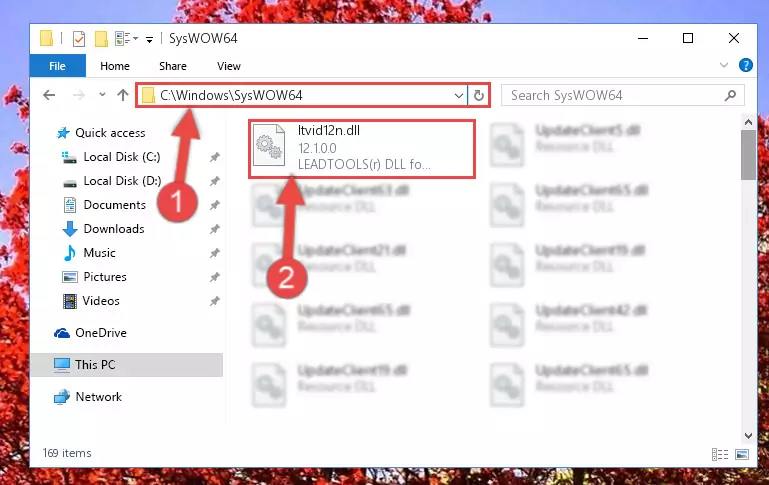The height and width of the screenshot is (485, 769).
Task: Click the pin icon beside Videos
Action: tap(214, 301)
